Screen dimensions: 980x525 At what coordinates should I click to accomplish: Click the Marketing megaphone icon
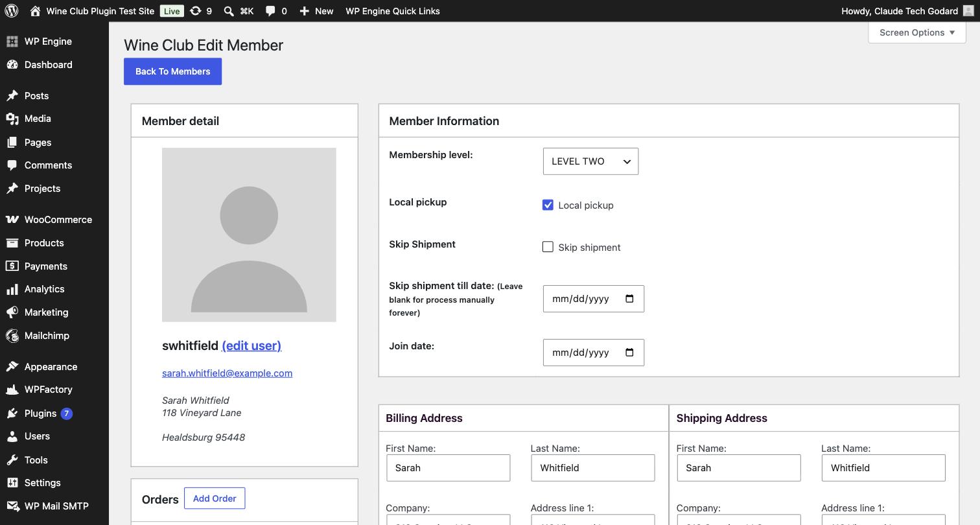(12, 312)
